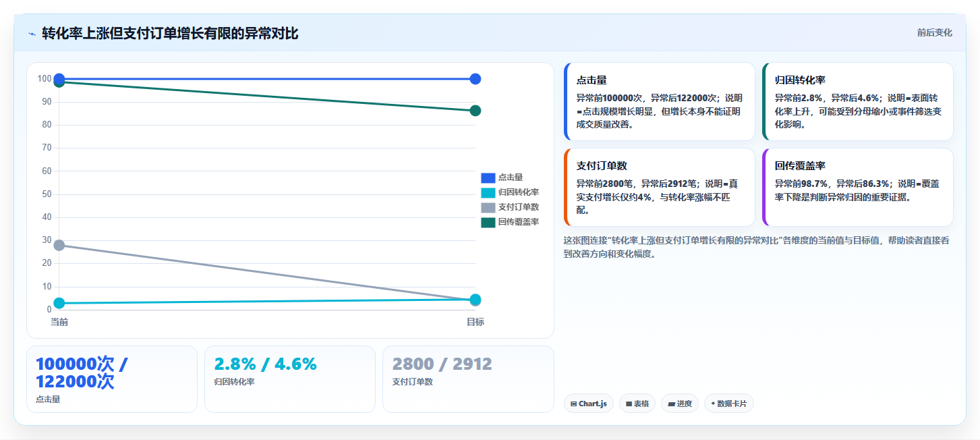Click 归因转化率 caption under 2.8% / 4.6% stat

click(x=233, y=382)
